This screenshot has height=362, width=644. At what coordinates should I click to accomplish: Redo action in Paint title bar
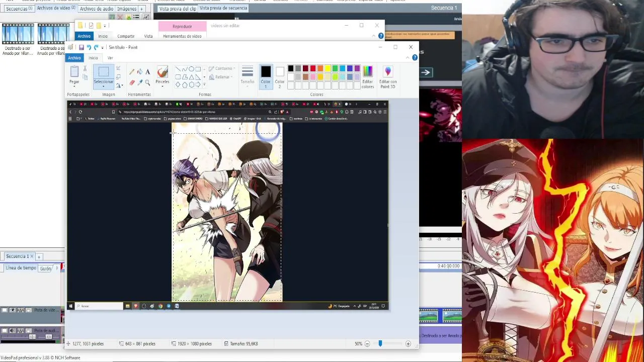point(96,47)
